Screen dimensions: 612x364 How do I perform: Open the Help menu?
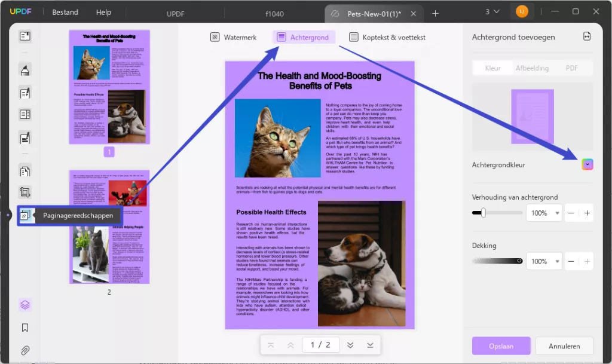(103, 12)
